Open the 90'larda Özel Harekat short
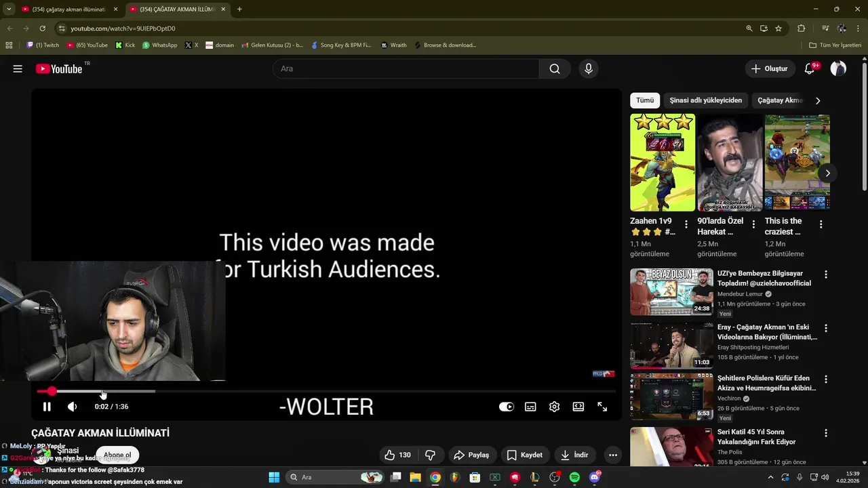 (730, 163)
